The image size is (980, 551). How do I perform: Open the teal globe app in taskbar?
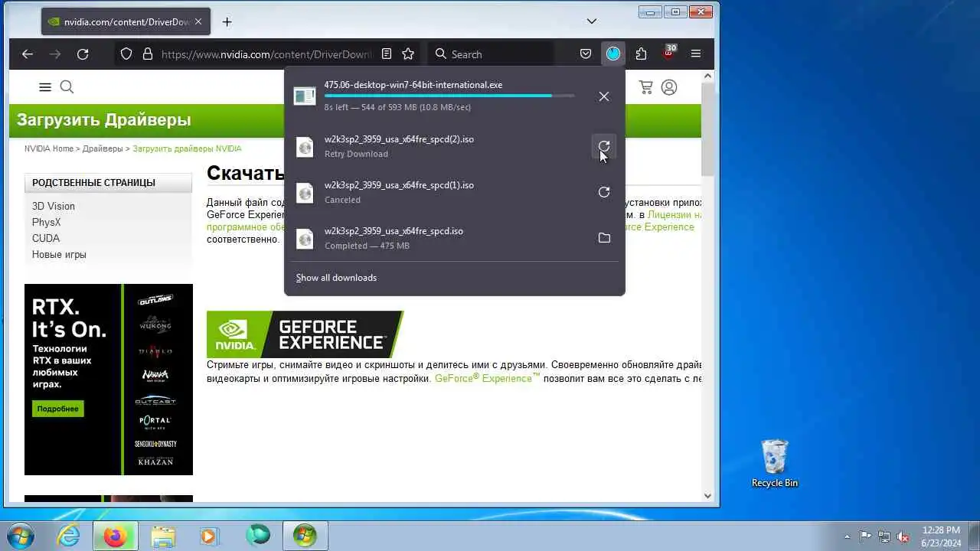click(x=257, y=536)
